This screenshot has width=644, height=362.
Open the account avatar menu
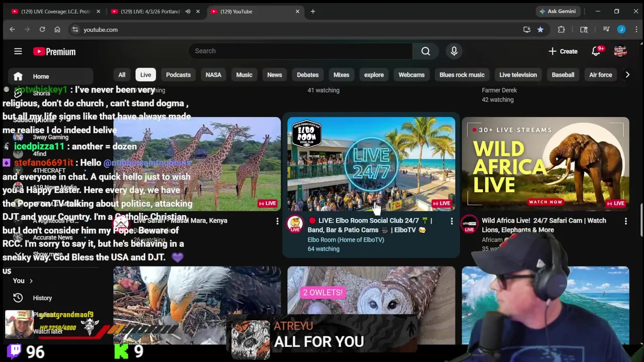click(620, 51)
